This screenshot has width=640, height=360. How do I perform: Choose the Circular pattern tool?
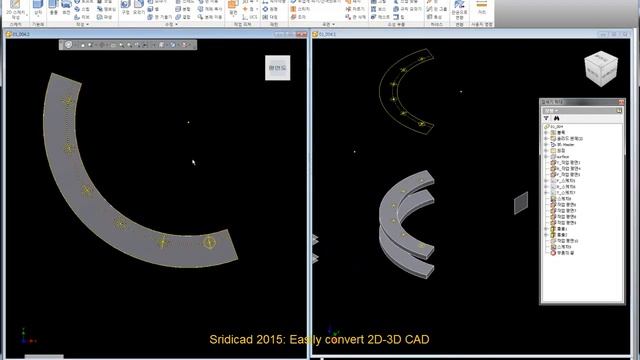point(270,9)
